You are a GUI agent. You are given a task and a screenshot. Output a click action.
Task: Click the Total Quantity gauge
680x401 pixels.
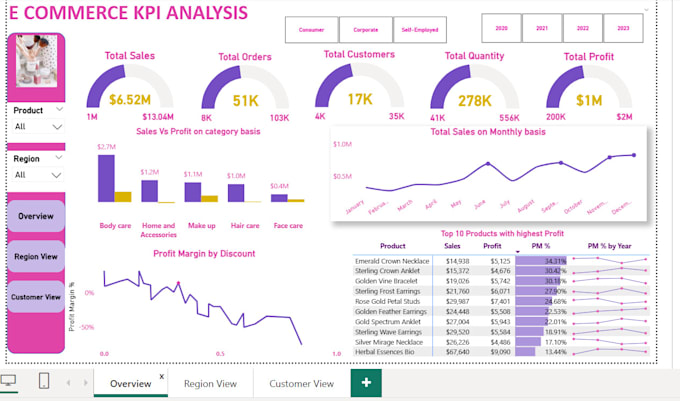(474, 89)
